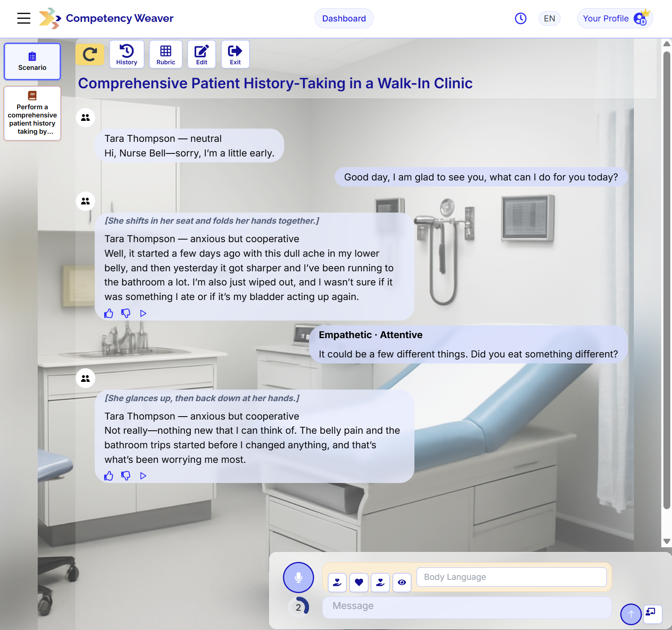The image size is (672, 630).
Task: Open Your Profile menu
Action: 615,18
